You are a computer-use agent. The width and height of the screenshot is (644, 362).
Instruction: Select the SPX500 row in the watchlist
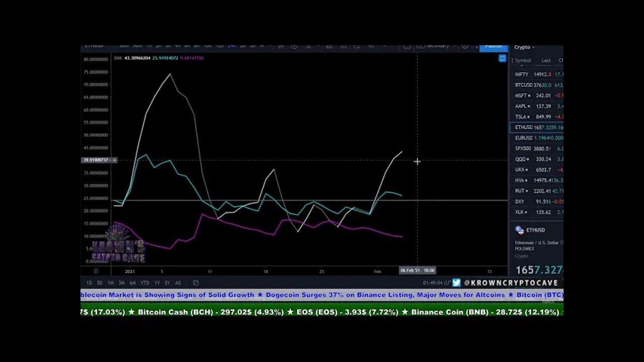coord(536,148)
